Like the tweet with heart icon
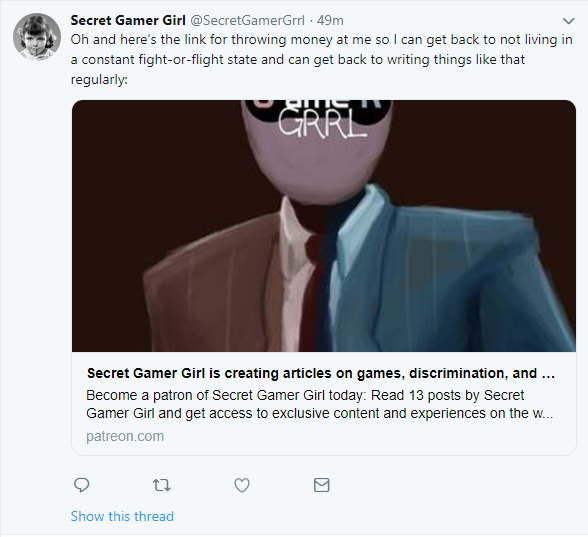 242,485
